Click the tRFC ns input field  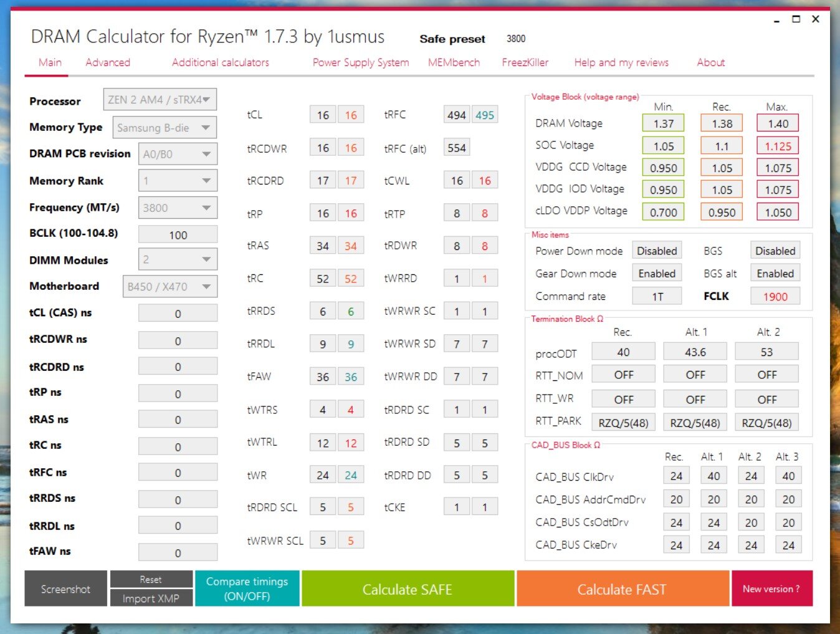pos(178,473)
